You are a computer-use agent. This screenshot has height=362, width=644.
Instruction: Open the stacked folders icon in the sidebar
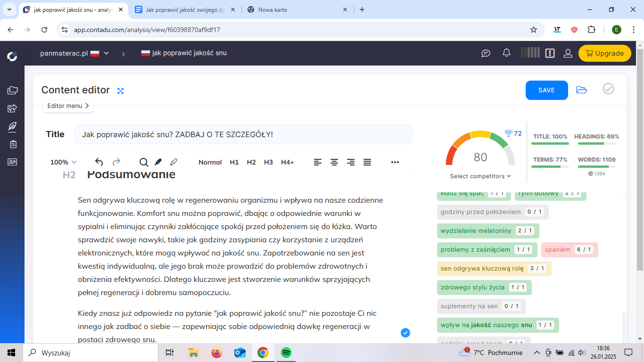pyautogui.click(x=12, y=90)
